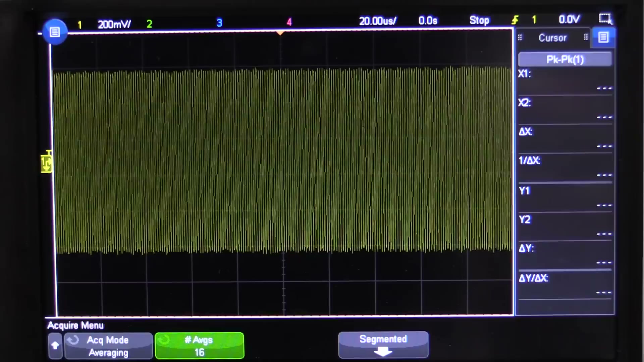Enable channel 4
This screenshot has height=362, width=644.
(x=289, y=22)
